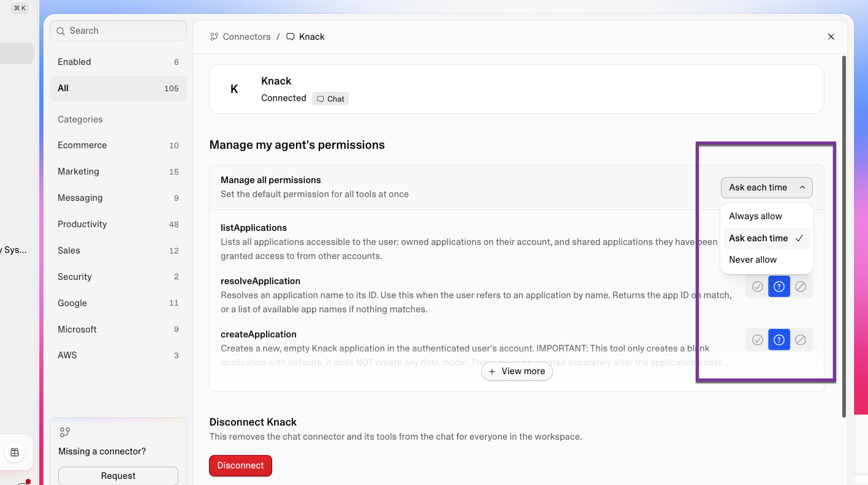The height and width of the screenshot is (485, 868).
Task: Choose Ask each time menu option
Action: click(x=767, y=238)
